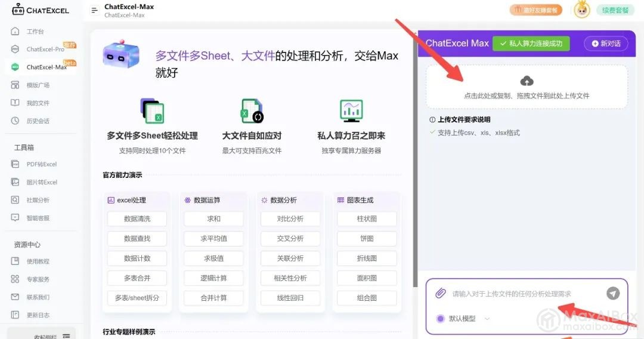Click the 邀好友赚套餐 orange button
The width and height of the screenshot is (644, 339).
click(x=536, y=10)
